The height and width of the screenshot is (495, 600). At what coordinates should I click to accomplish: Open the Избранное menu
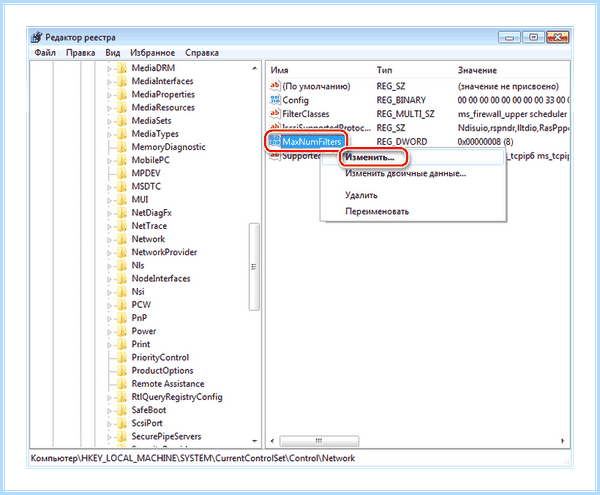click(x=152, y=53)
